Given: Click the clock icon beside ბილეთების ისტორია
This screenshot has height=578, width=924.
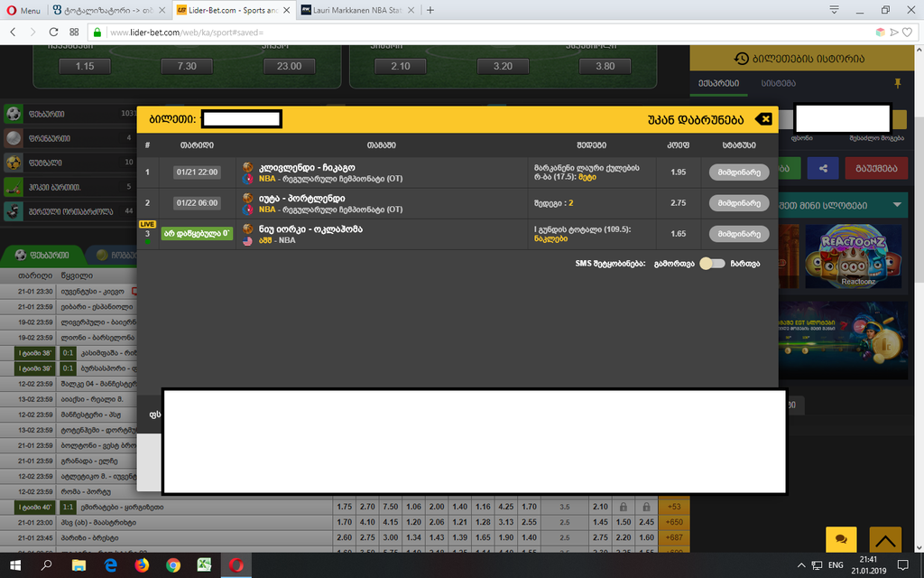Looking at the screenshot, I should point(742,59).
